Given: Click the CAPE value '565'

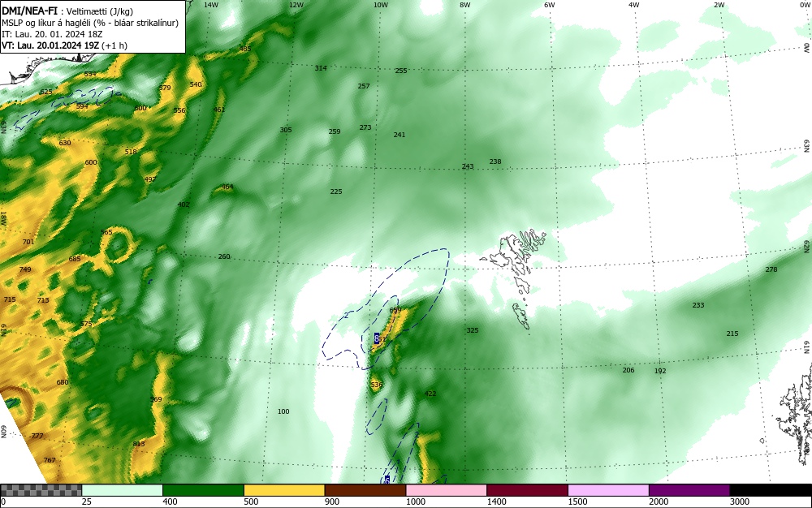Looking at the screenshot, I should [x=106, y=232].
